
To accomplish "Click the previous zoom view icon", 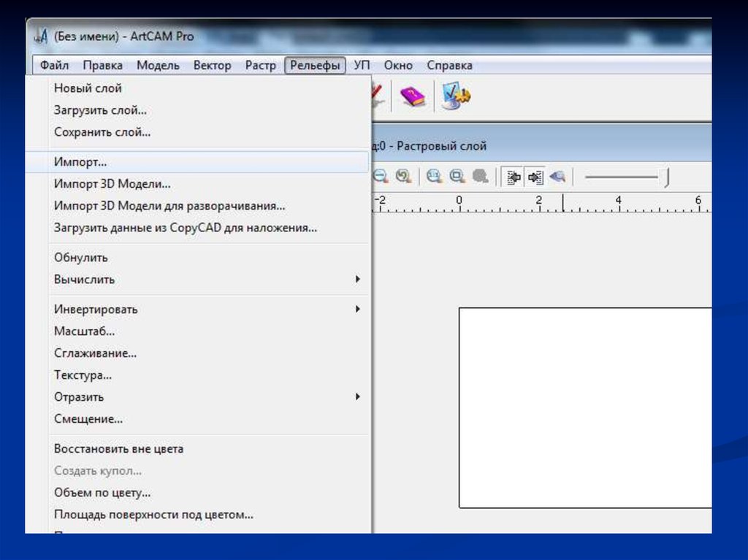I will coord(402,176).
